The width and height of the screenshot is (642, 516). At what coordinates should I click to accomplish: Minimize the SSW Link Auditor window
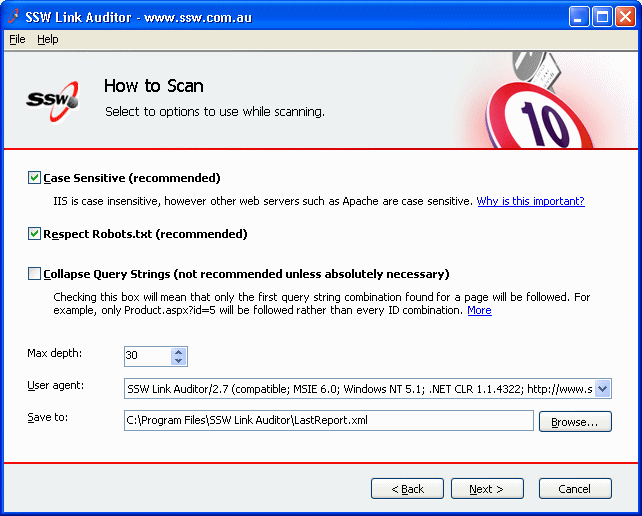[579, 17]
